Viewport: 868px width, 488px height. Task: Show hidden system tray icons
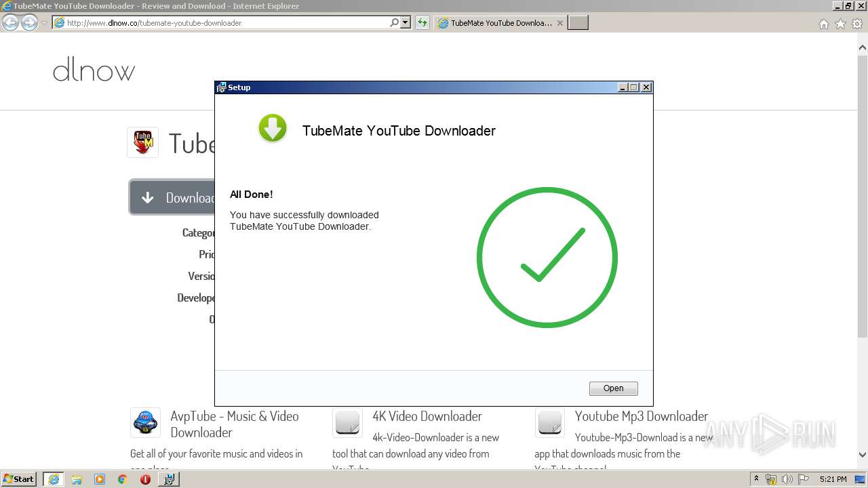[756, 479]
